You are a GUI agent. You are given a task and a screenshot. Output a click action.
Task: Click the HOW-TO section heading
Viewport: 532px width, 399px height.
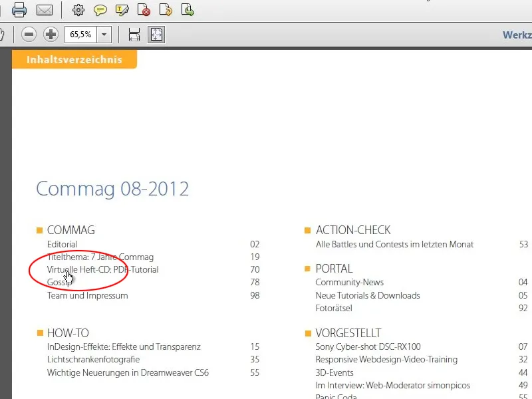point(68,333)
